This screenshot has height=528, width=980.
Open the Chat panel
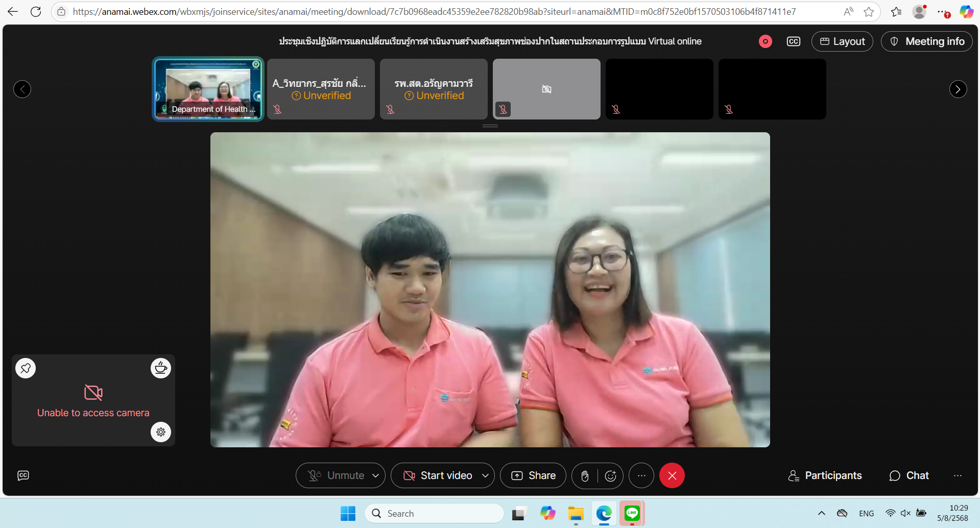pos(909,476)
